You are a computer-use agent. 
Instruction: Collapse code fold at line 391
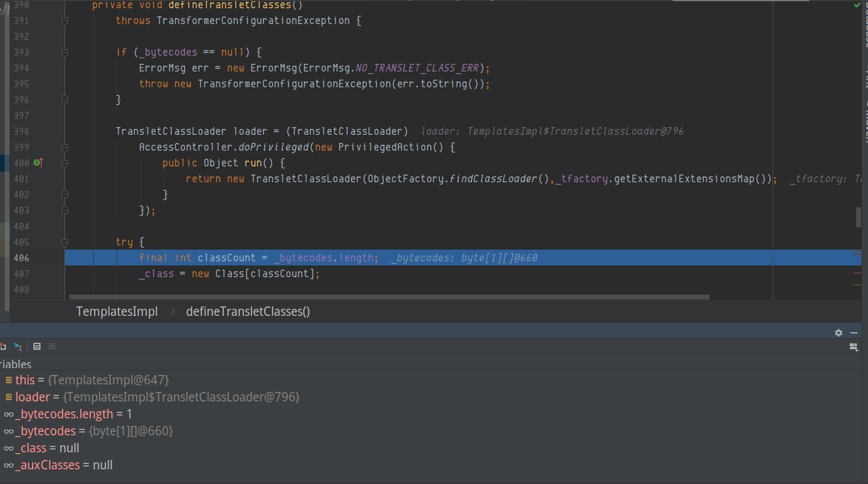(x=65, y=21)
